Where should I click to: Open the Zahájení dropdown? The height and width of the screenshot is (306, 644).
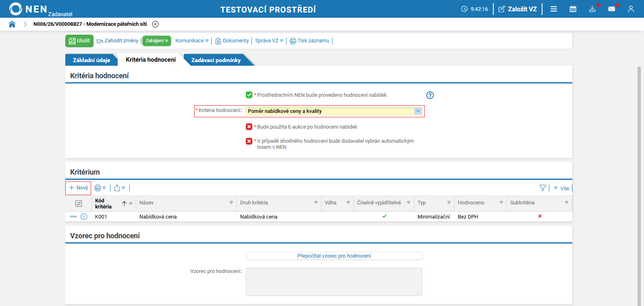click(157, 41)
